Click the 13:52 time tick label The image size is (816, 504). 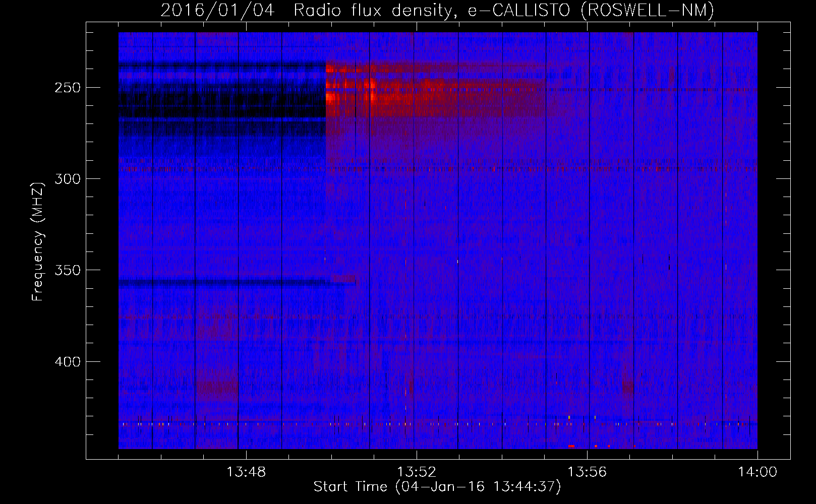[x=417, y=472]
